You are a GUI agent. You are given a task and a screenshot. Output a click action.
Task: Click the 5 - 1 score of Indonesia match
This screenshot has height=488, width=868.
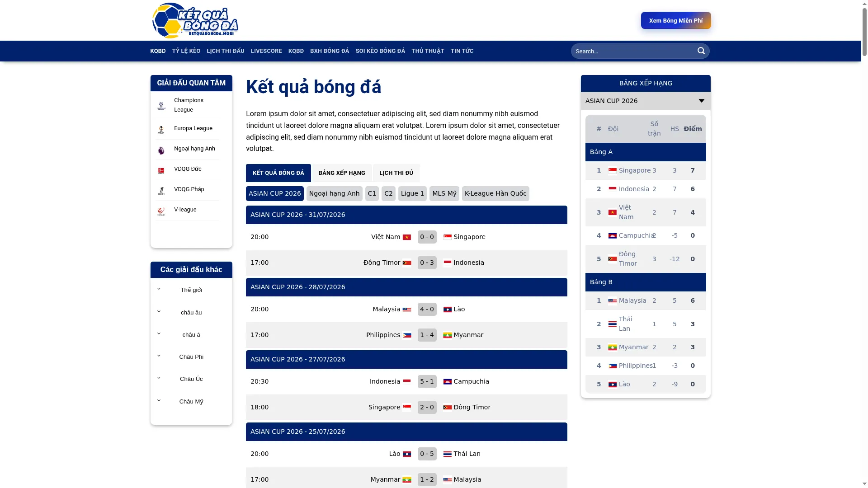pyautogui.click(x=427, y=381)
